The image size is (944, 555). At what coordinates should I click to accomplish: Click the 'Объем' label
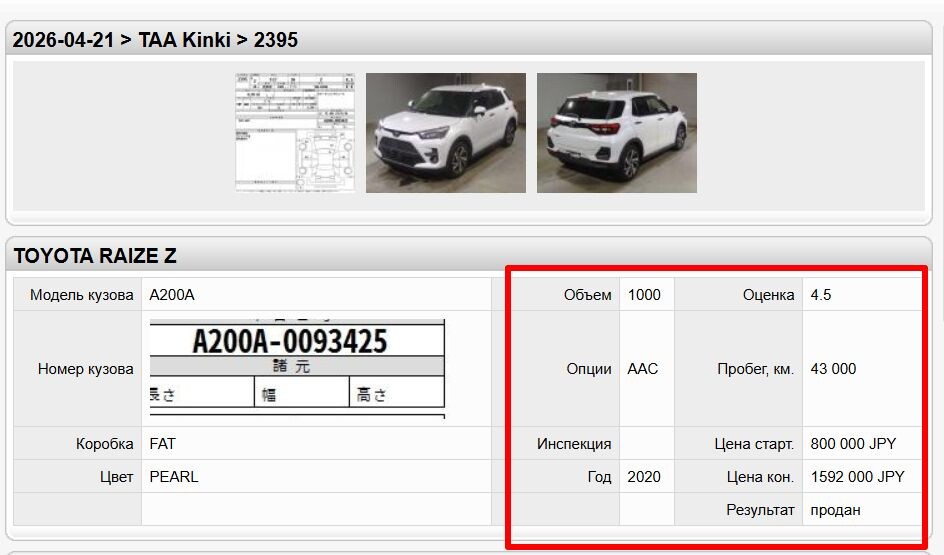point(587,295)
